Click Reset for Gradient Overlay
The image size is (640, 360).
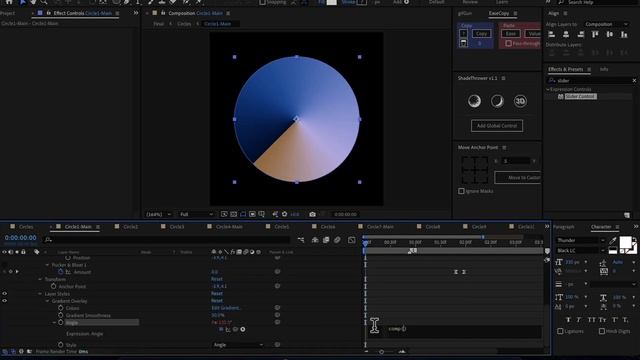[x=217, y=301]
